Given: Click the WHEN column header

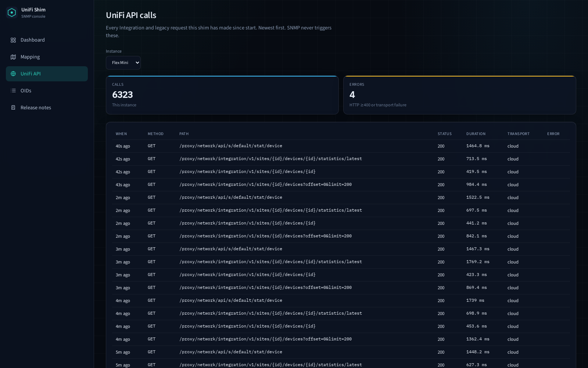Looking at the screenshot, I should point(121,134).
